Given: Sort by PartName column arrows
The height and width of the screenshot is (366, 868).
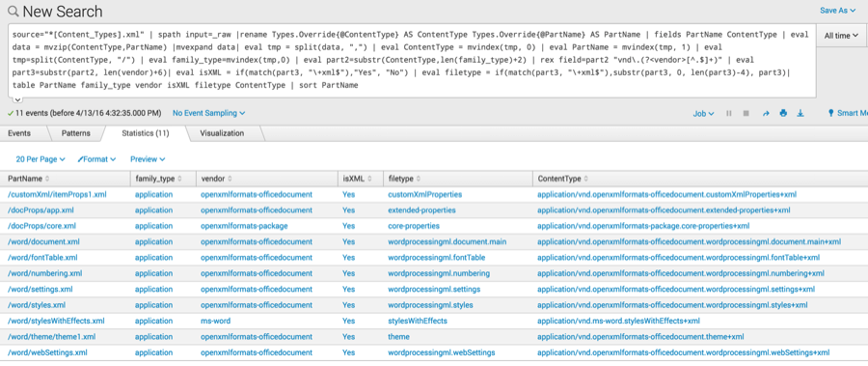Looking at the screenshot, I should coord(46,179).
